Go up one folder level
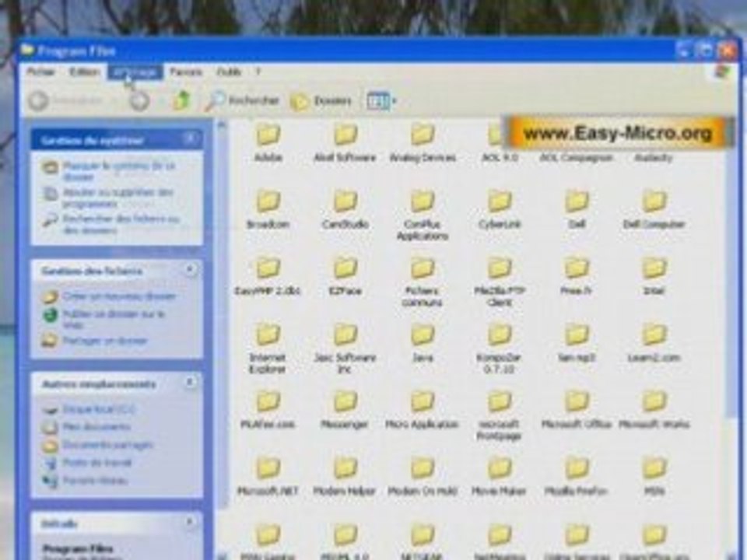Image resolution: width=747 pixels, height=560 pixels. (x=181, y=100)
